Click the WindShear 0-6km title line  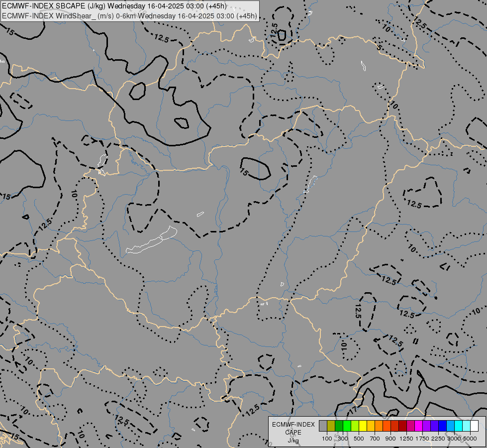tap(129, 16)
